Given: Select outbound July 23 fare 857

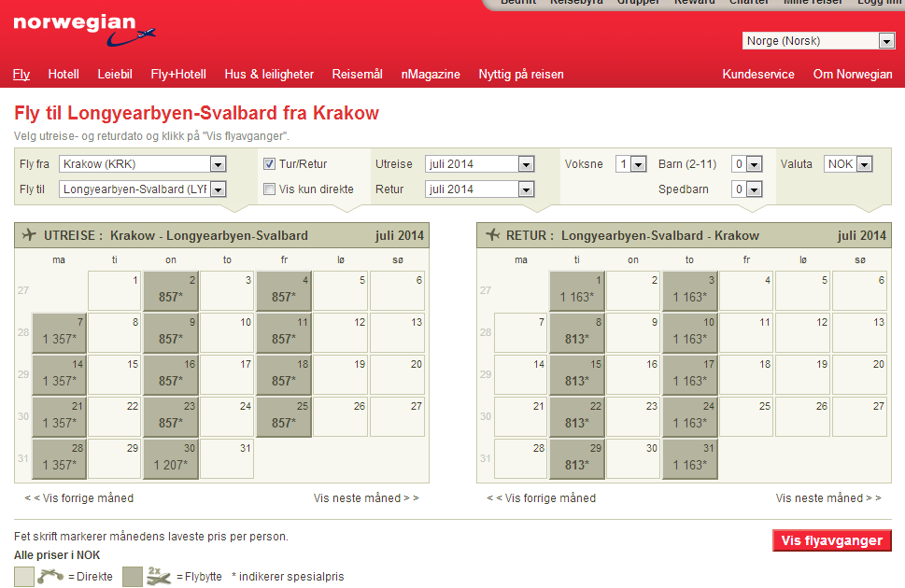Looking at the screenshot, I should (171, 416).
